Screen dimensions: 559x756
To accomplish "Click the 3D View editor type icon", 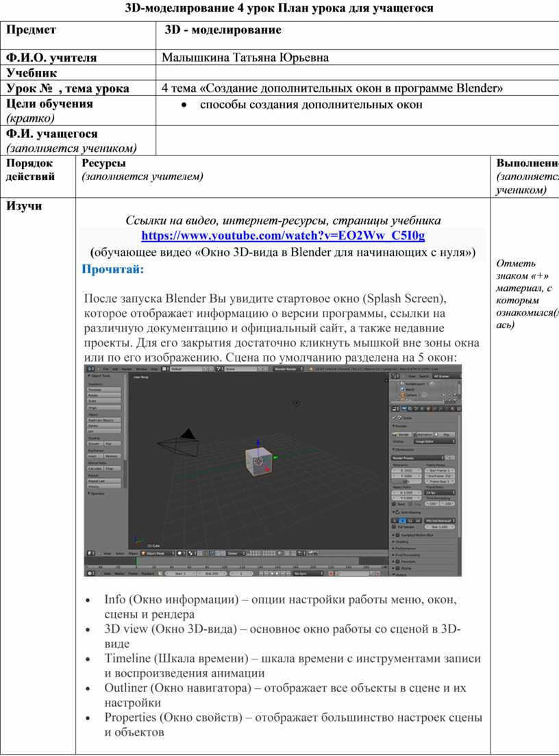I will pos(90,553).
